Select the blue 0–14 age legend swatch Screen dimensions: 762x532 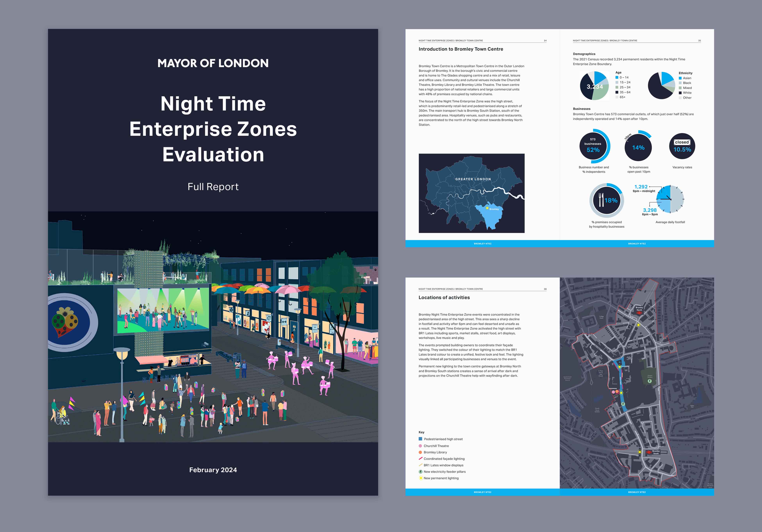617,77
